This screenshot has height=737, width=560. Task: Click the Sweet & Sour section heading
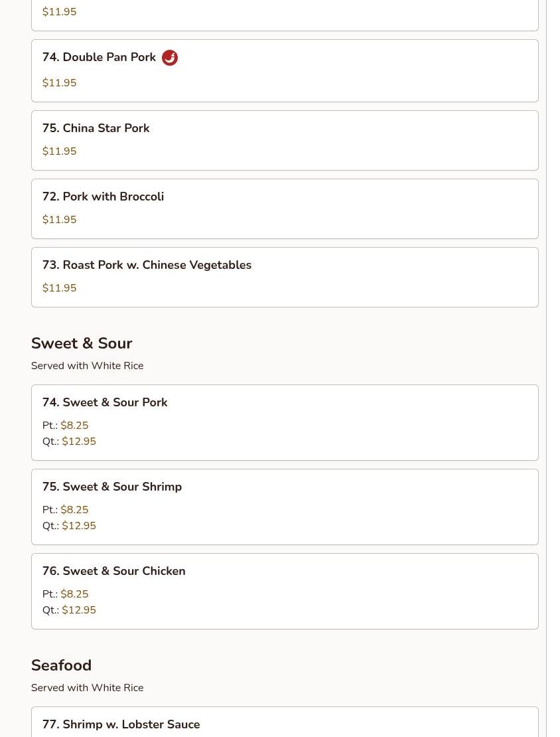coord(82,343)
